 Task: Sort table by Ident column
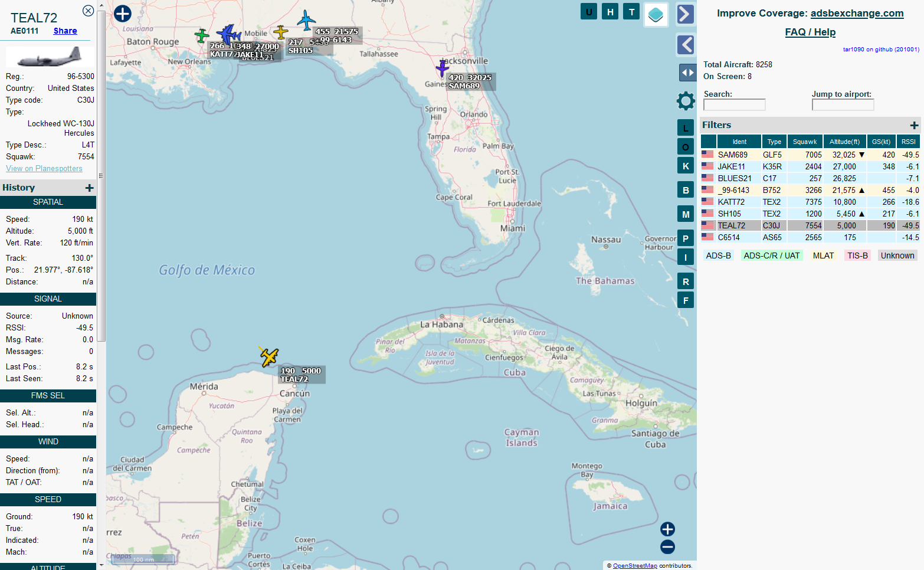click(739, 142)
